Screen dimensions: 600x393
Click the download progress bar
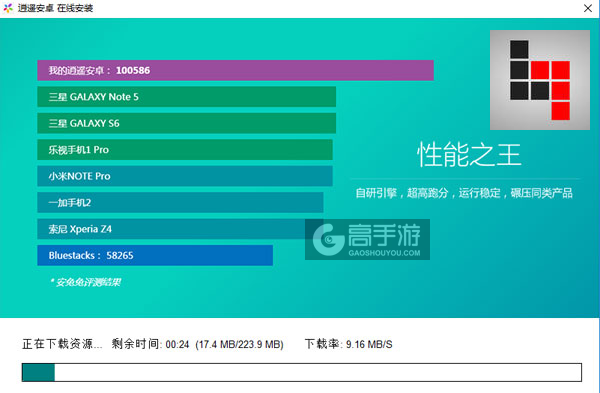coord(302,372)
